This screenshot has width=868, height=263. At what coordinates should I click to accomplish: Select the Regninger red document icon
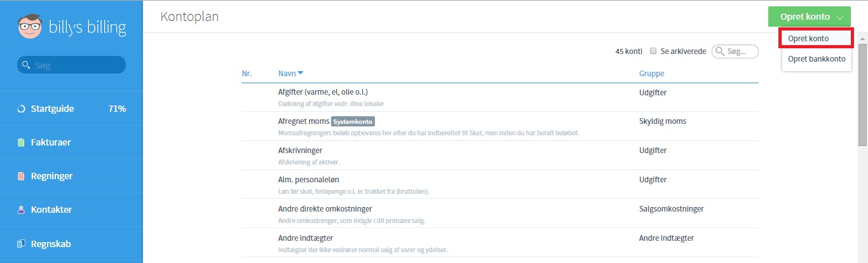tap(21, 176)
